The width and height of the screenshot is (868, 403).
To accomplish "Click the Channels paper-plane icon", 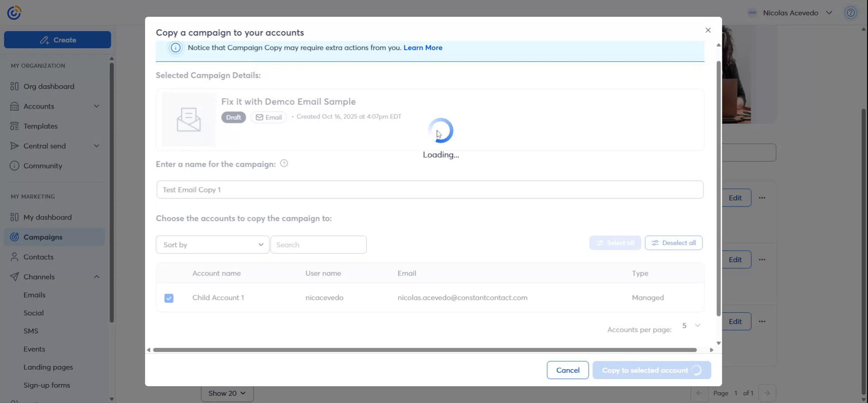I will (x=14, y=277).
